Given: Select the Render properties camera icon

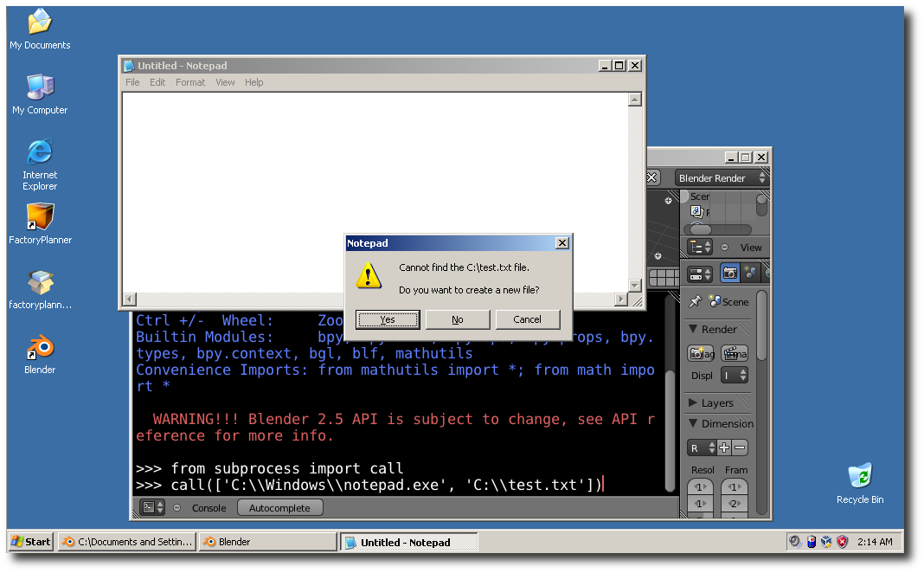Looking at the screenshot, I should [729, 273].
